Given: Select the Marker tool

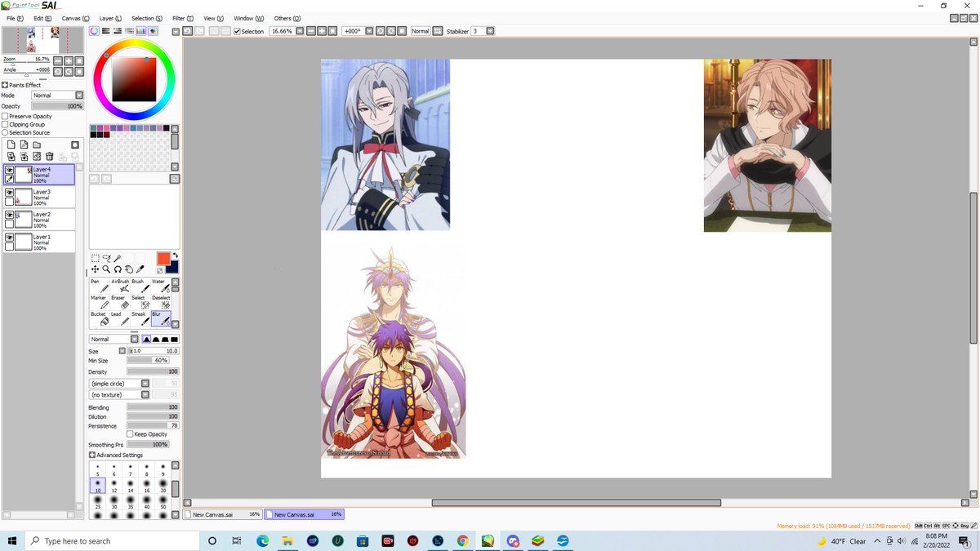Looking at the screenshot, I should coord(99,302).
